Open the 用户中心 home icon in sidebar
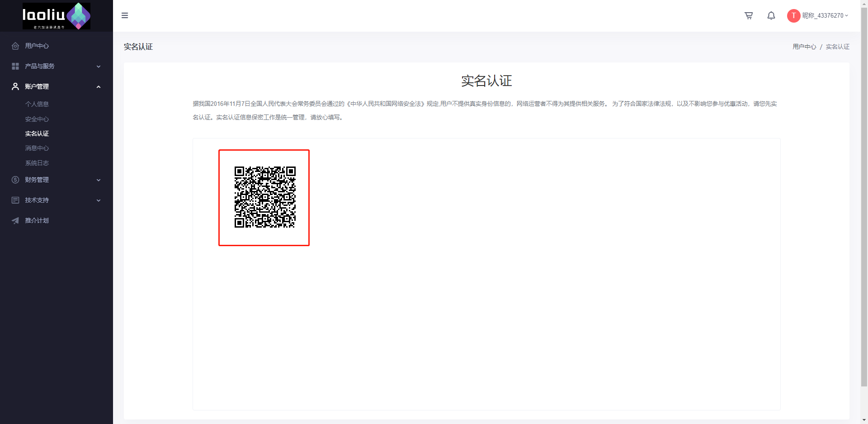The image size is (868, 424). pyautogui.click(x=15, y=46)
